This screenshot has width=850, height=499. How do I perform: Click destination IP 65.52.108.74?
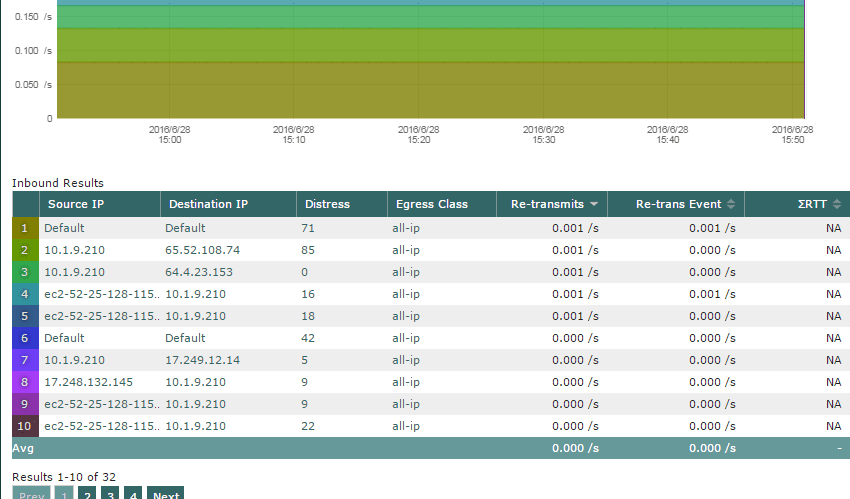[202, 250]
